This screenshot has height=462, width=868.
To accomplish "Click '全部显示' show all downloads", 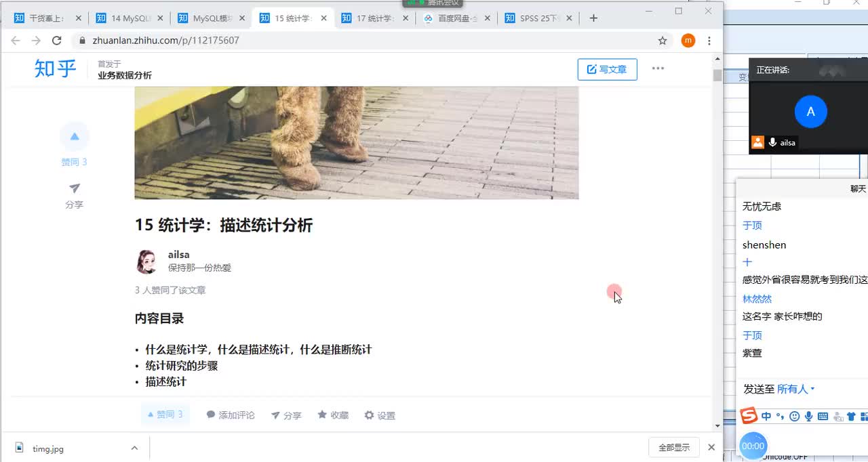I will point(674,447).
